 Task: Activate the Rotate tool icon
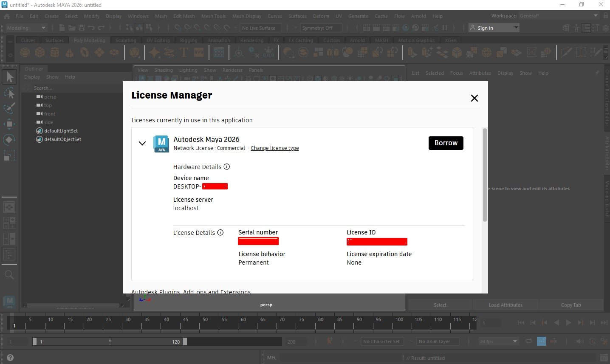[9, 140]
